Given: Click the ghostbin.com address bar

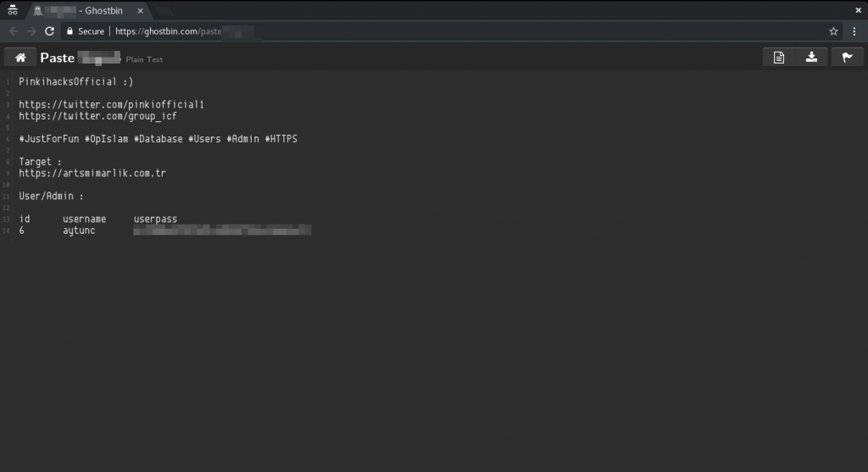Looking at the screenshot, I should click(x=424, y=31).
